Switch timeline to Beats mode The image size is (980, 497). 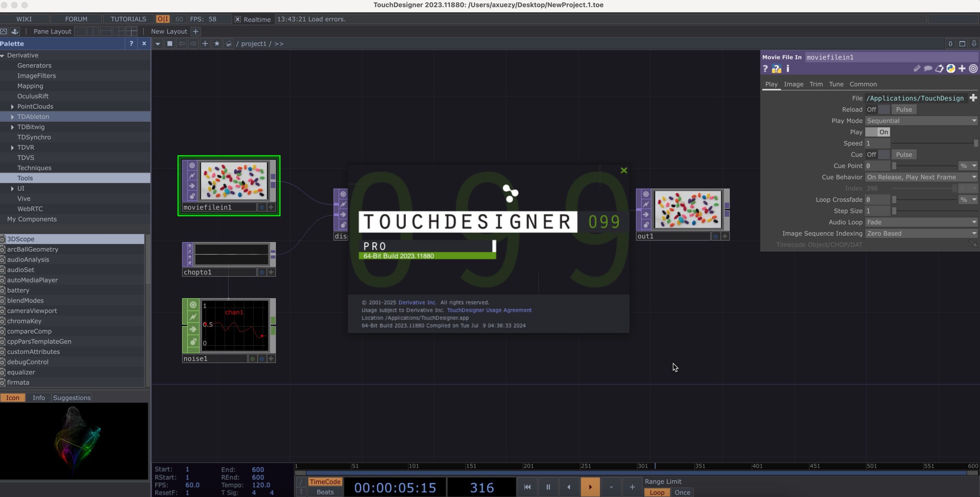click(325, 492)
